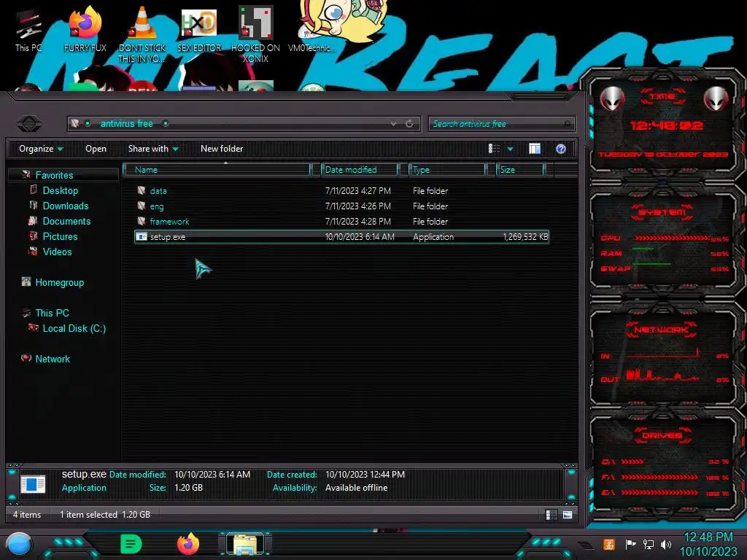
Task: Open the SEX EDITOR HxD shortcut
Action: 199,29
